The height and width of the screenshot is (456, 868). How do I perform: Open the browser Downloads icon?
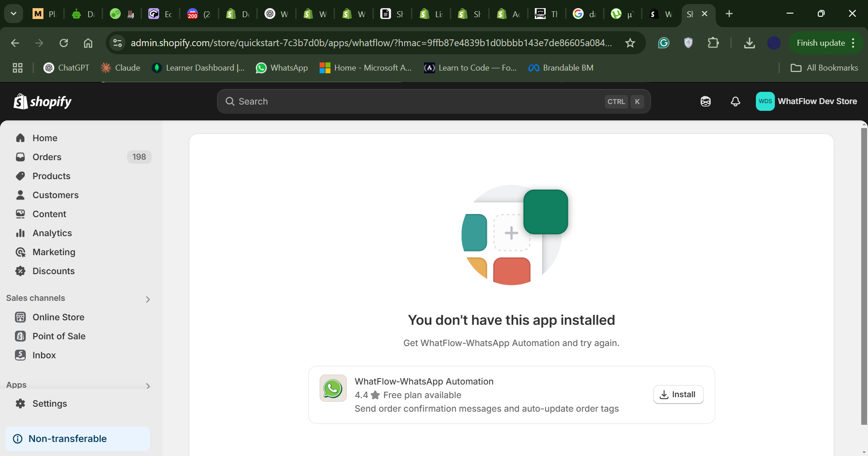click(750, 43)
